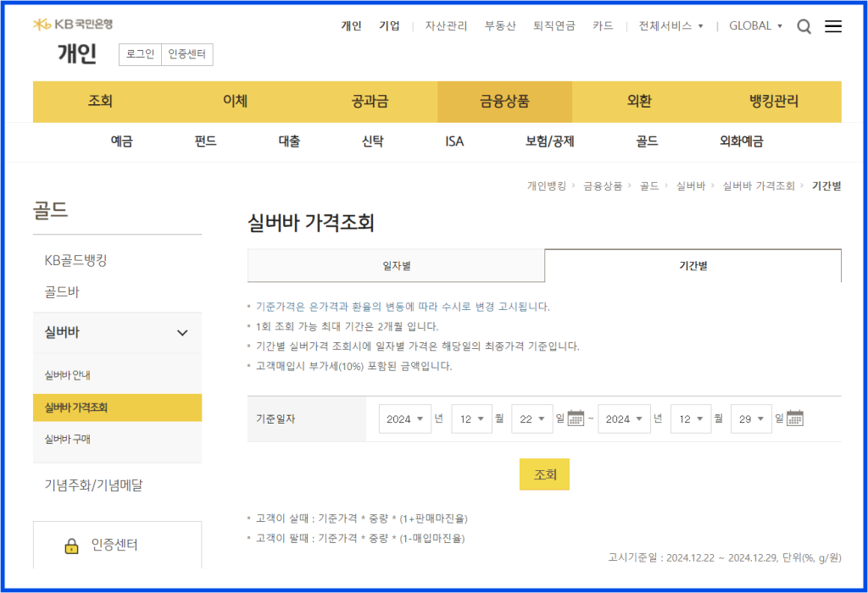Expand the 전체서비스 dropdown
Screen dimensions: 868x593
tap(671, 26)
